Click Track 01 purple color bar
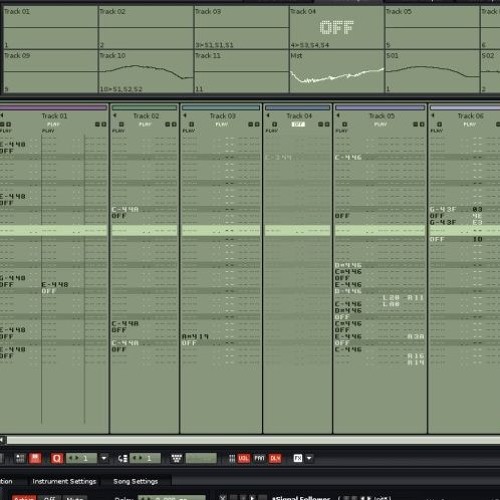 (53, 107)
